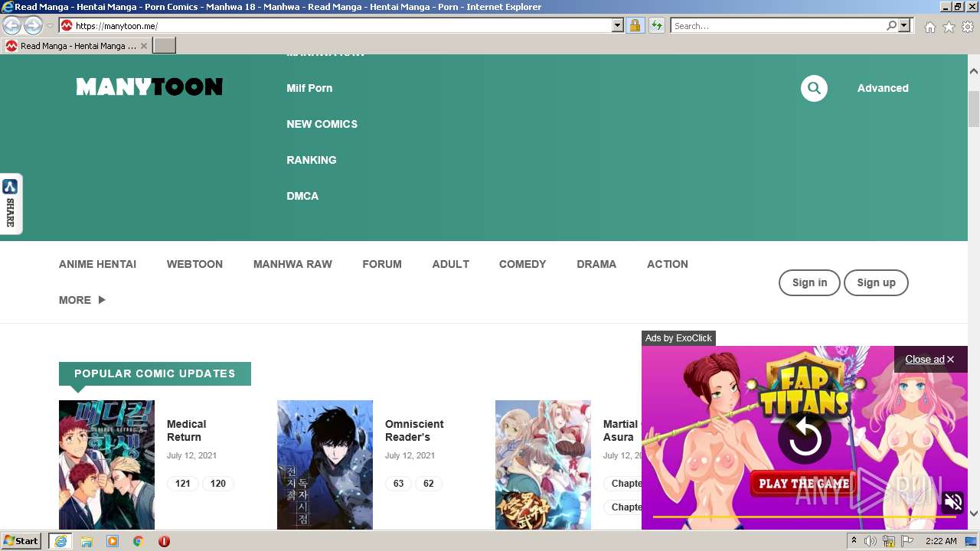Open Omniscient Reader's comic title

click(x=414, y=430)
